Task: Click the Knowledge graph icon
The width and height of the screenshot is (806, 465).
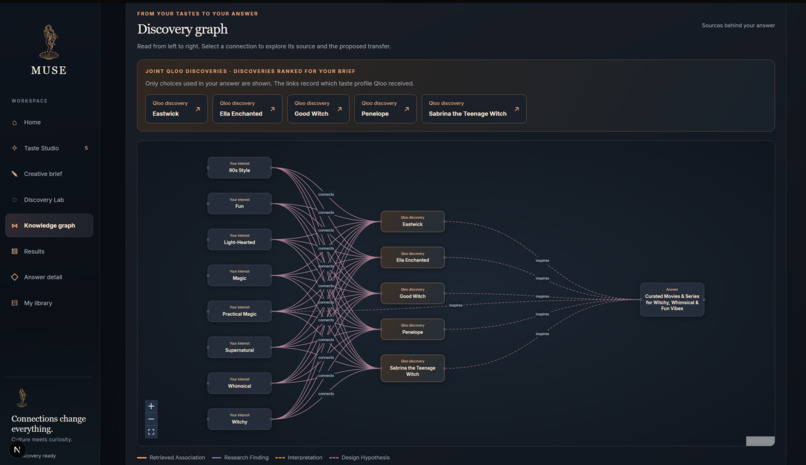Action: click(x=14, y=226)
